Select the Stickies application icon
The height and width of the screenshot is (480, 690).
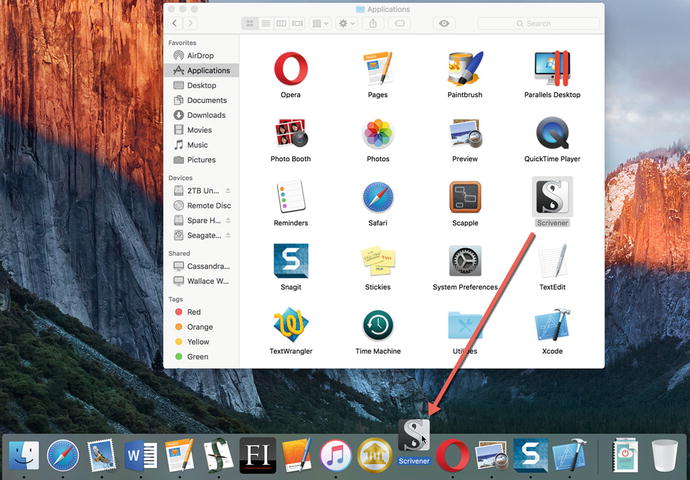pos(378,261)
